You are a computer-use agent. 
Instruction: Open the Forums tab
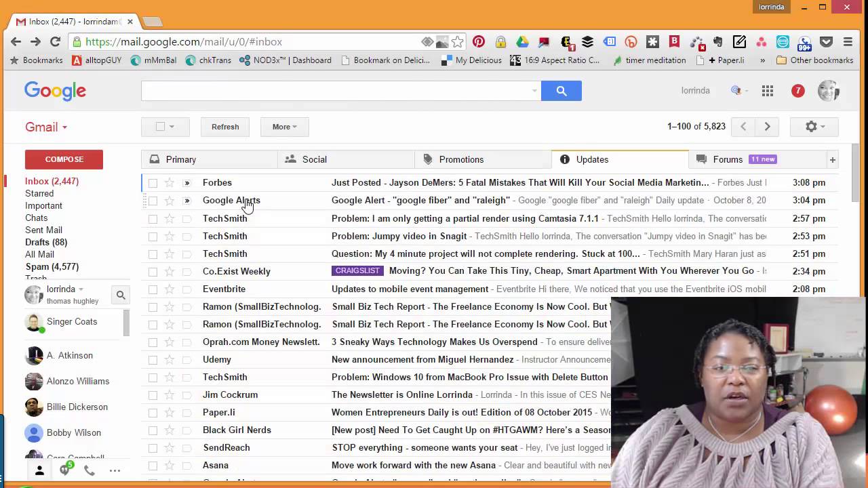[x=757, y=160]
